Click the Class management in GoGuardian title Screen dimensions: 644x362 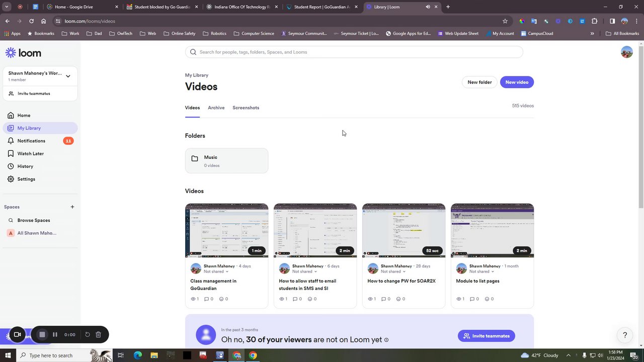pyautogui.click(x=213, y=285)
